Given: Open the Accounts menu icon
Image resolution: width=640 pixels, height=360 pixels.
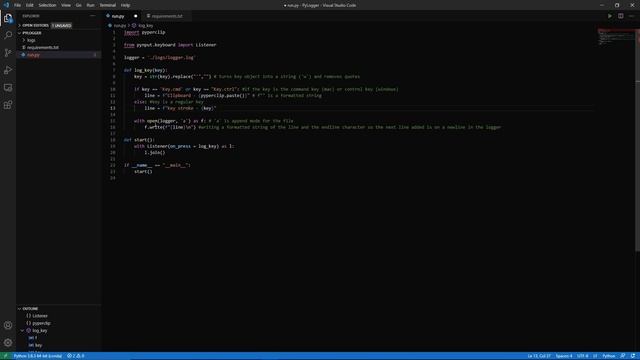Looking at the screenshot, I should click(x=8, y=325).
